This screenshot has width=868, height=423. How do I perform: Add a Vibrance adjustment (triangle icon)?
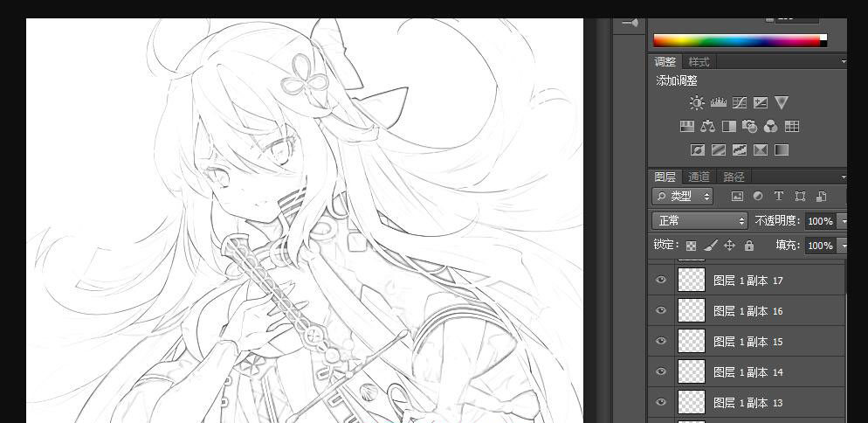[781, 102]
